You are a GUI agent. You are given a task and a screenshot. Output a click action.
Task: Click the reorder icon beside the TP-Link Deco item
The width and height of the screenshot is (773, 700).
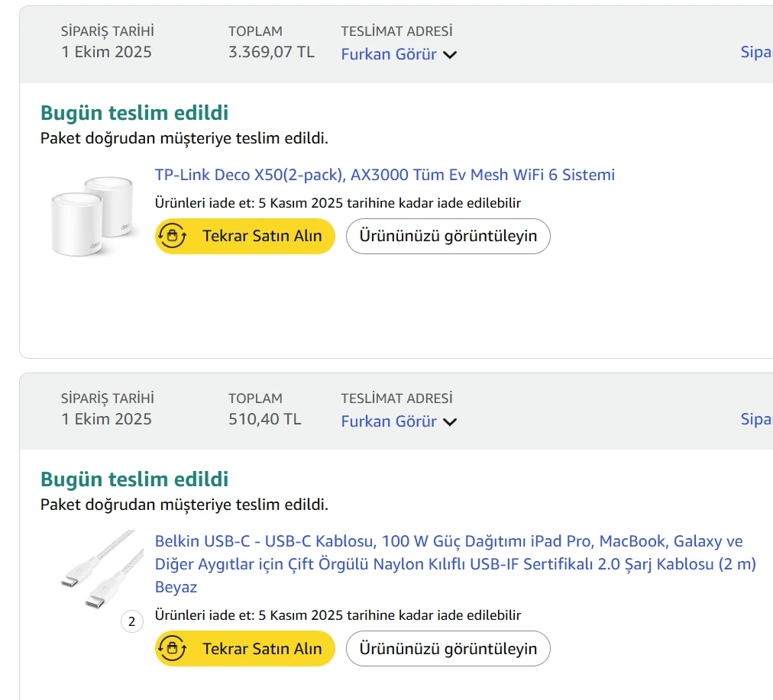(x=173, y=236)
